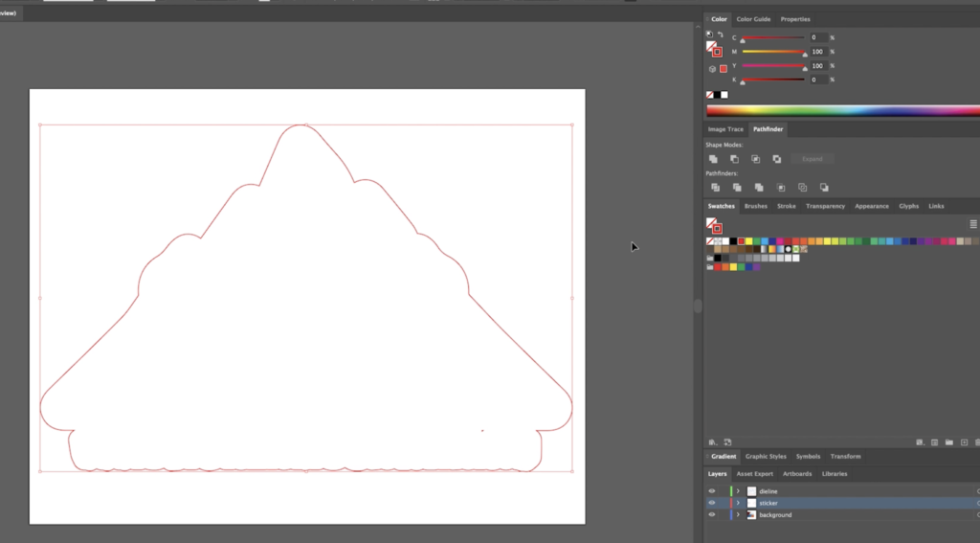The image size is (980, 543).
Task: Click the Crop pathfinder icon
Action: (781, 187)
